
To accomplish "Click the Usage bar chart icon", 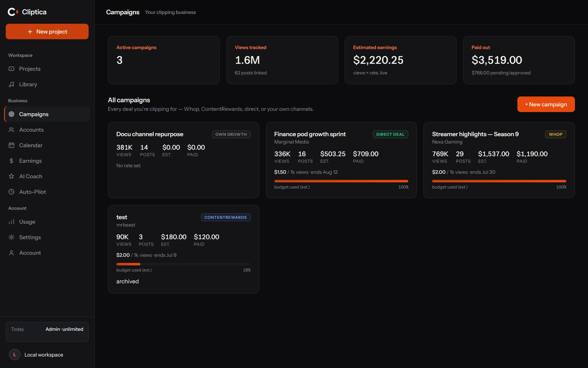I will (x=11, y=222).
